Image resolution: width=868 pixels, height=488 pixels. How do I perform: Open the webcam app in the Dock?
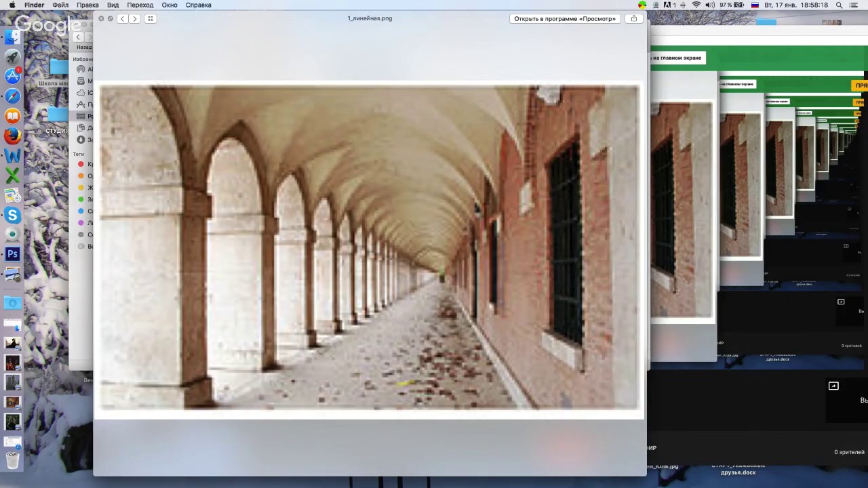(x=13, y=235)
